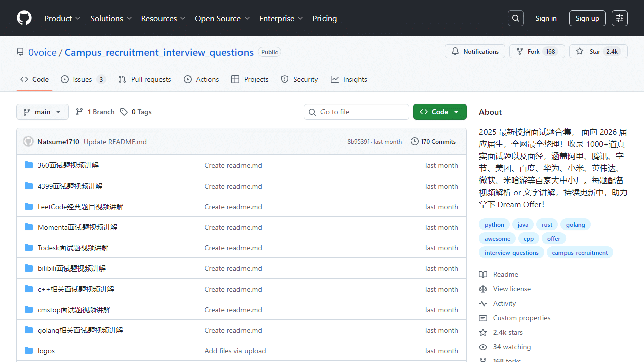Open the 8b9539f commit hash
Viewport: 644px width, 362px height.
click(x=358, y=142)
